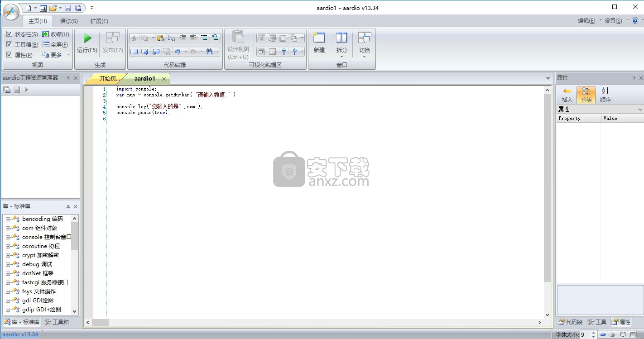The image size is (644, 339).
Task: Click the Value column header
Action: coord(623,118)
